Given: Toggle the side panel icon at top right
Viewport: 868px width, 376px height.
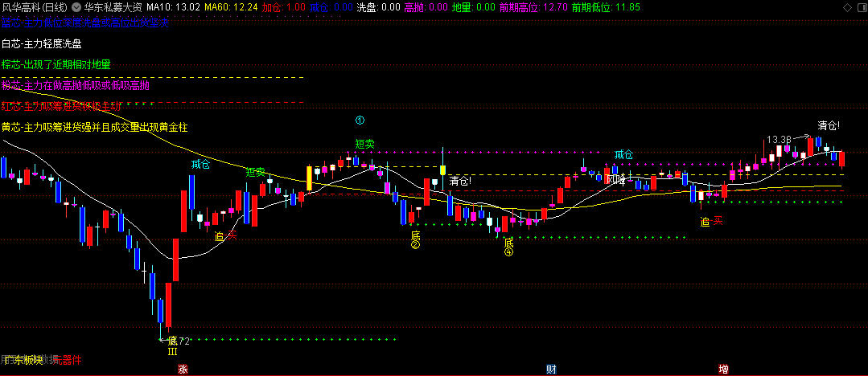Looking at the screenshot, I should pos(860,7).
